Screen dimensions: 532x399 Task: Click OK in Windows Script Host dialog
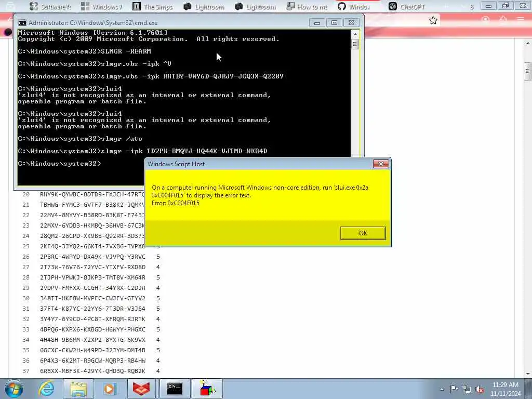(x=363, y=233)
